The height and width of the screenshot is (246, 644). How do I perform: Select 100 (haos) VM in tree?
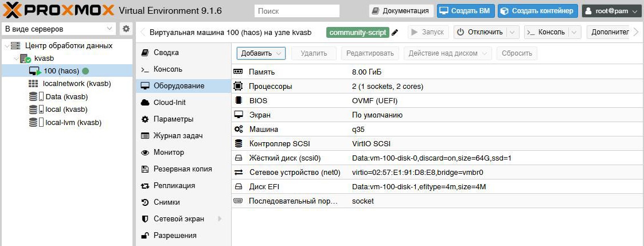[x=67, y=71]
